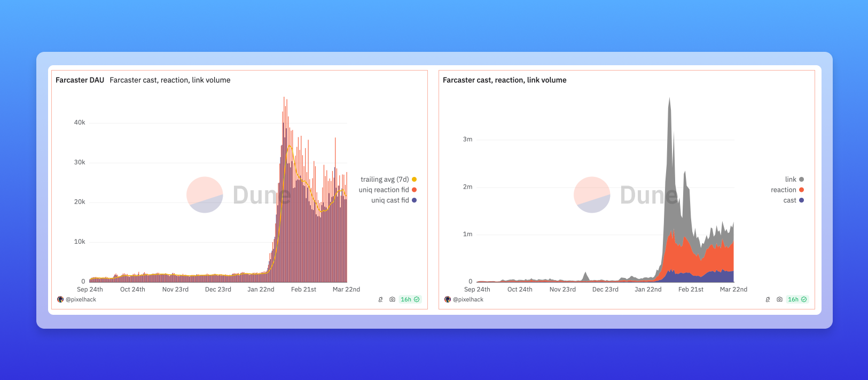Click the plug icon in Farcaster DAU chart footer
This screenshot has height=380, width=868.
[380, 300]
